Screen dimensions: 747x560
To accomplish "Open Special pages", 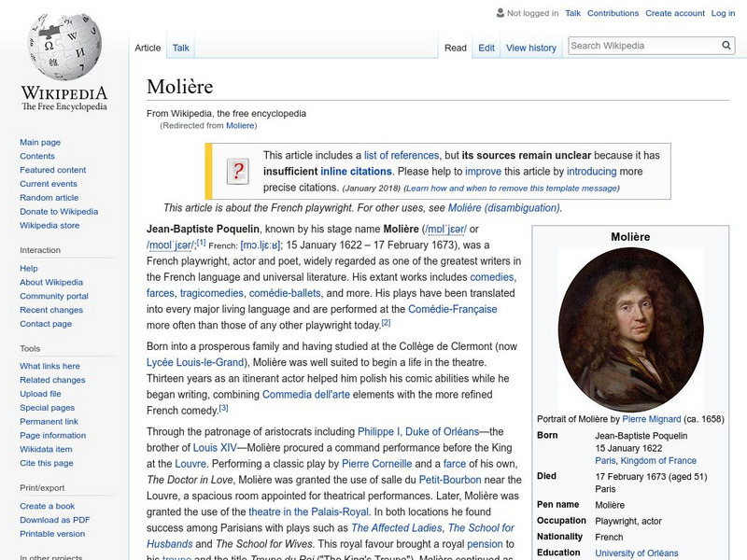I will 48,407.
